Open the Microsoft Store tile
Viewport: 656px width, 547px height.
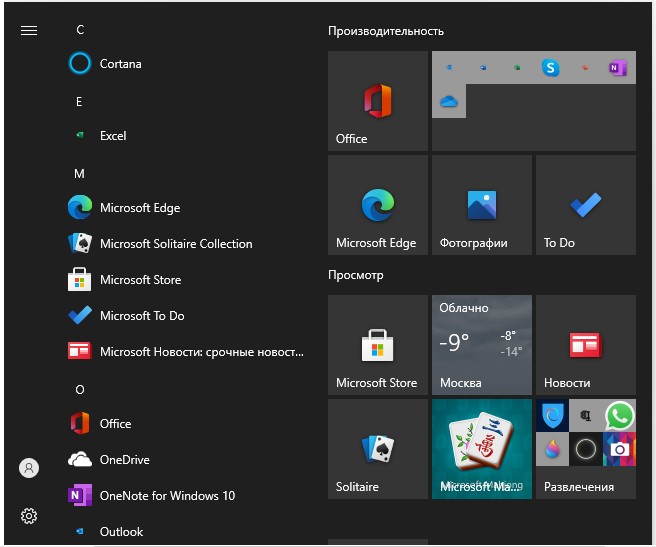click(378, 345)
